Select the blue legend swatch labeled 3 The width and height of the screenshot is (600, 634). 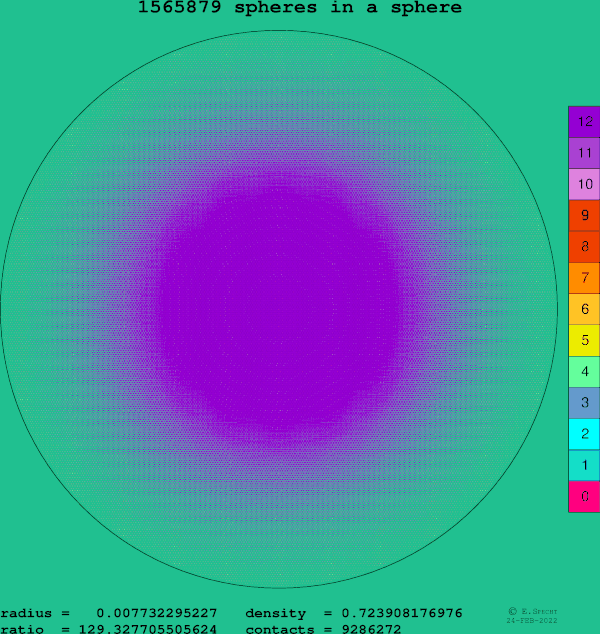(584, 403)
